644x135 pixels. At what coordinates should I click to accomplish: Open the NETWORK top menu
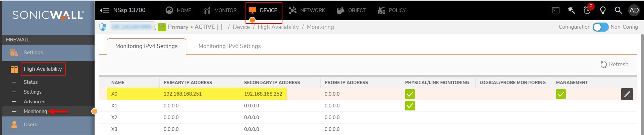tap(307, 10)
